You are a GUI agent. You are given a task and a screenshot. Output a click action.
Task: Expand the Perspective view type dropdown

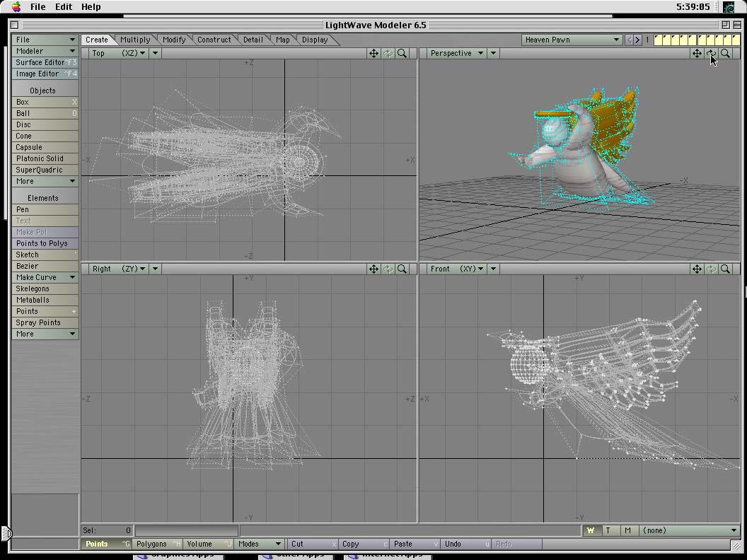[456, 53]
